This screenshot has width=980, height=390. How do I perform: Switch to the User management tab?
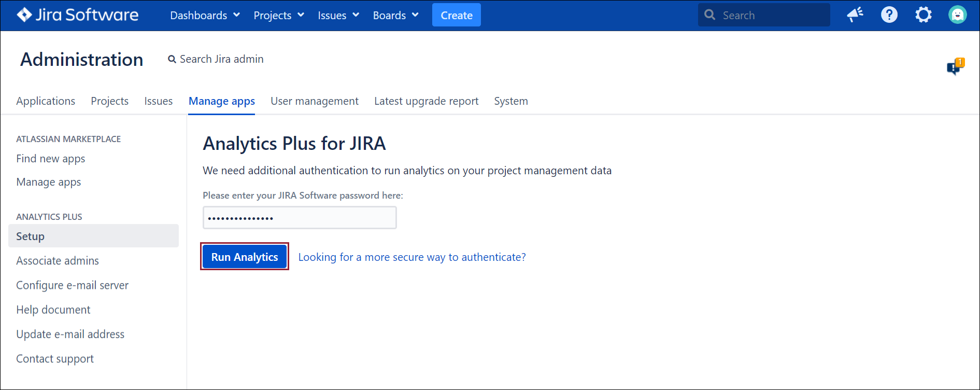click(x=314, y=101)
